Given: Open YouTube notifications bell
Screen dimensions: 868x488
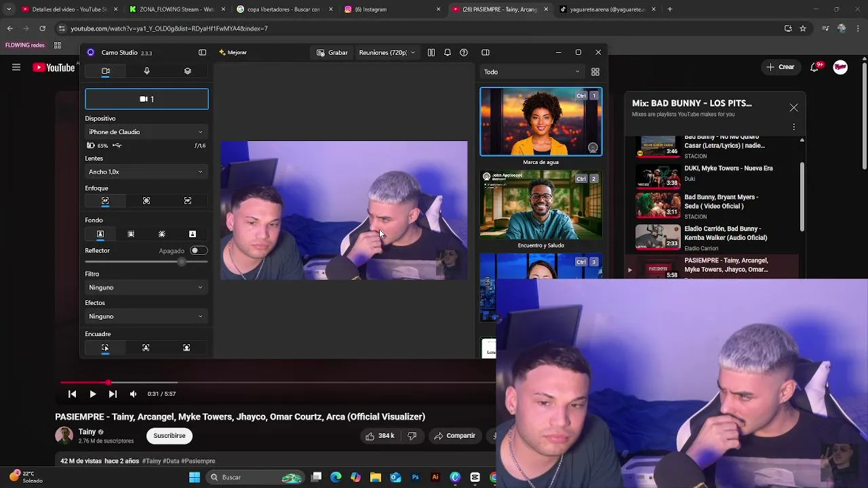Looking at the screenshot, I should click(815, 67).
